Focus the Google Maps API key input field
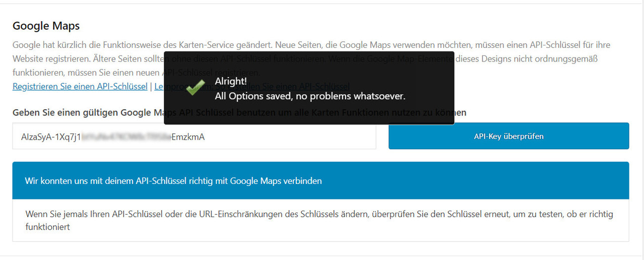The height and width of the screenshot is (260, 644). [194, 136]
